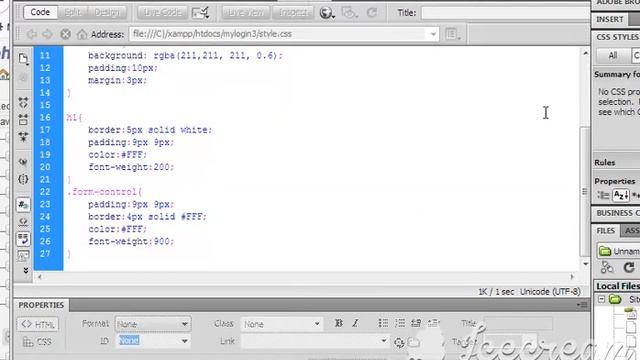Open the Format dropdown

153,324
